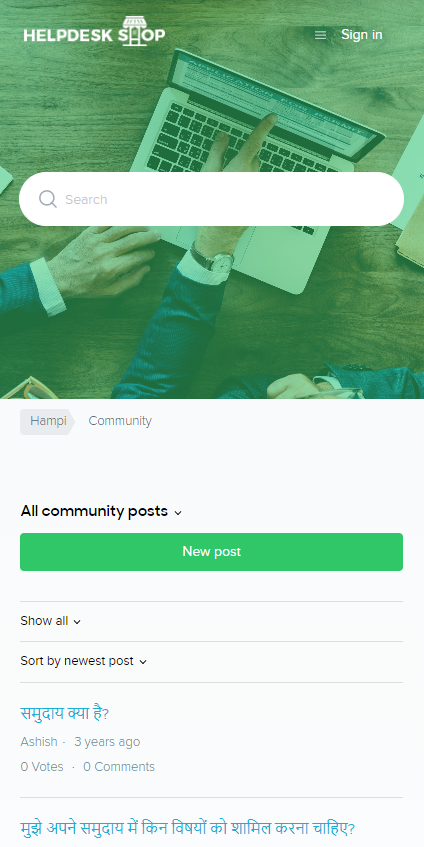The width and height of the screenshot is (424, 847).
Task: Click the author name Ashish
Action: coord(39,742)
